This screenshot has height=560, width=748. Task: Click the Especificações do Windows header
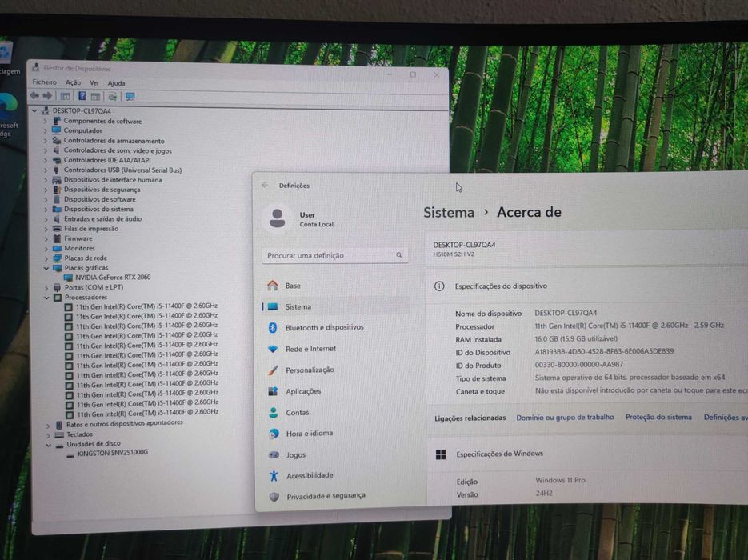(x=499, y=454)
